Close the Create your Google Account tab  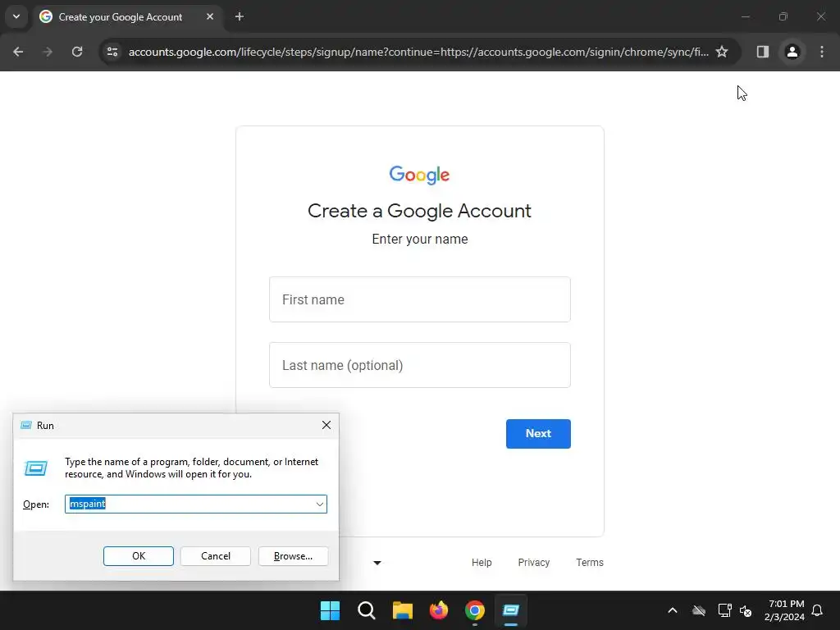coord(210,16)
